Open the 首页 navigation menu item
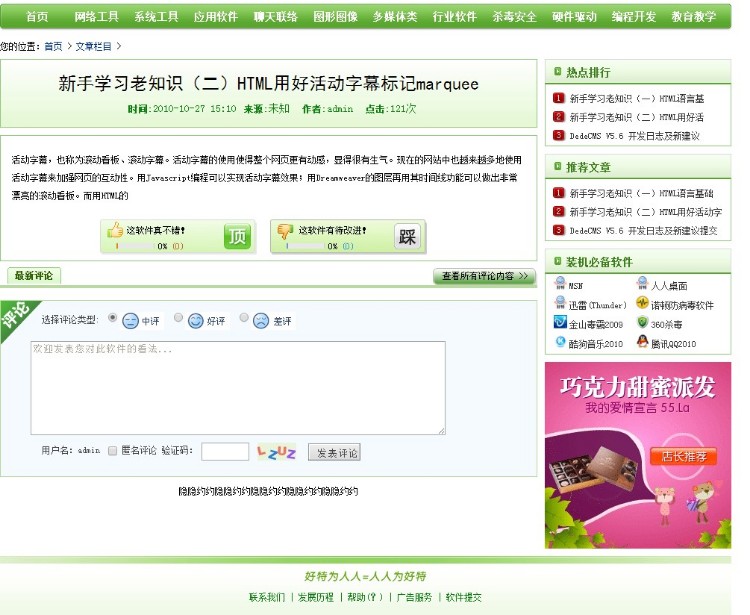The height and width of the screenshot is (615, 750). [x=37, y=17]
